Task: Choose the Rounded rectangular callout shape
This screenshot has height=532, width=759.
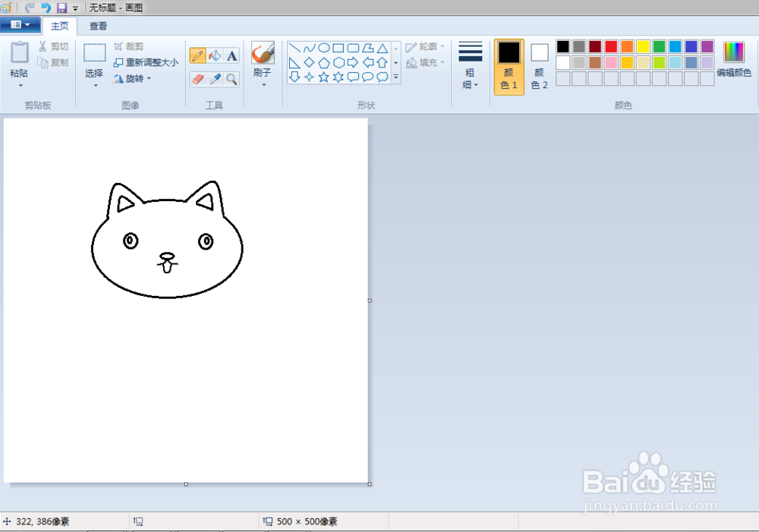Action: (354, 77)
